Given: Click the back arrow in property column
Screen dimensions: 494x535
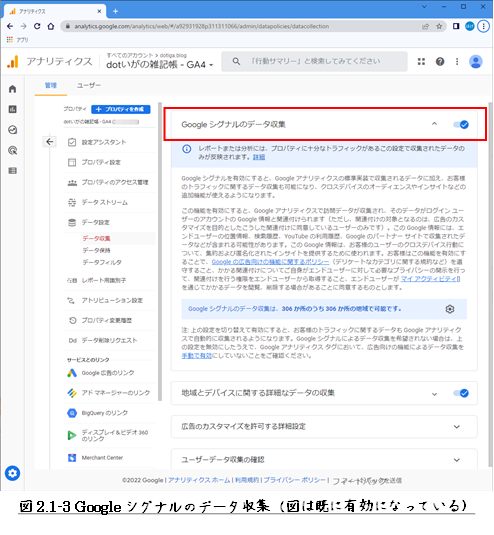Looking at the screenshot, I should pos(49,142).
